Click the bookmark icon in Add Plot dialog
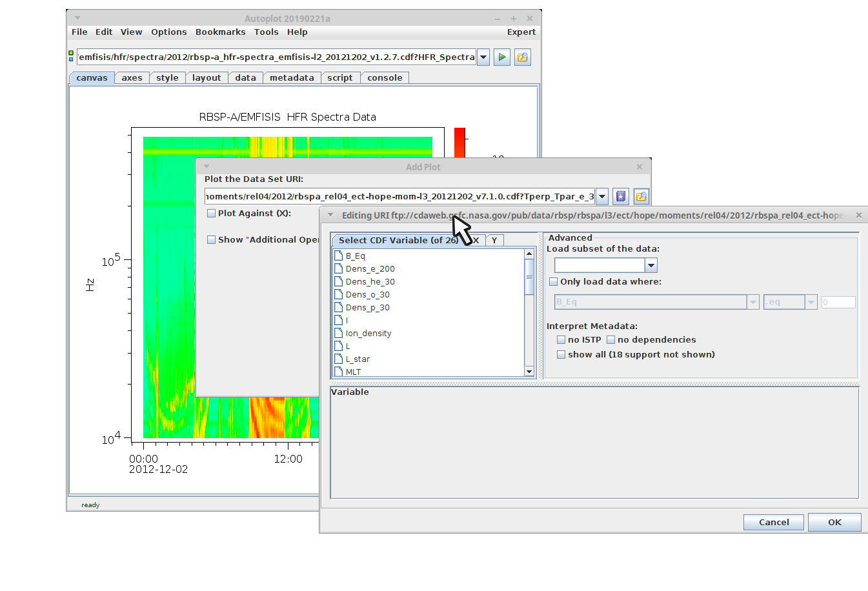This screenshot has width=868, height=591. (x=620, y=197)
